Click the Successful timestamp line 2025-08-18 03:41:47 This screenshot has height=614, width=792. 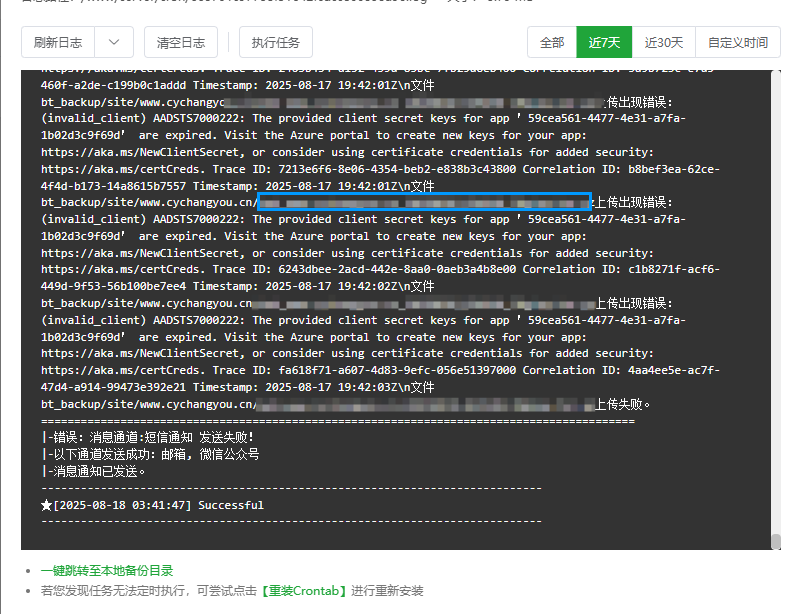coord(153,505)
